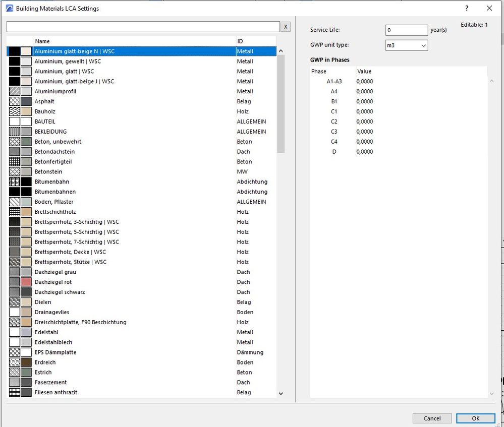Screen dimensions: 504x427
Task: Click the GWP phases scroll-up arrow
Action: (x=491, y=81)
